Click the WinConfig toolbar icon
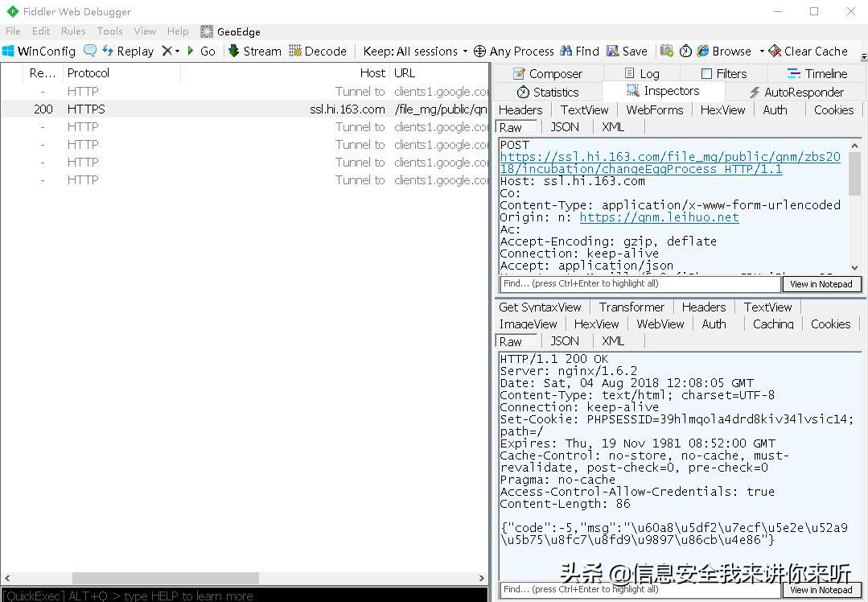Screen dimensions: 868x602 [9, 51]
